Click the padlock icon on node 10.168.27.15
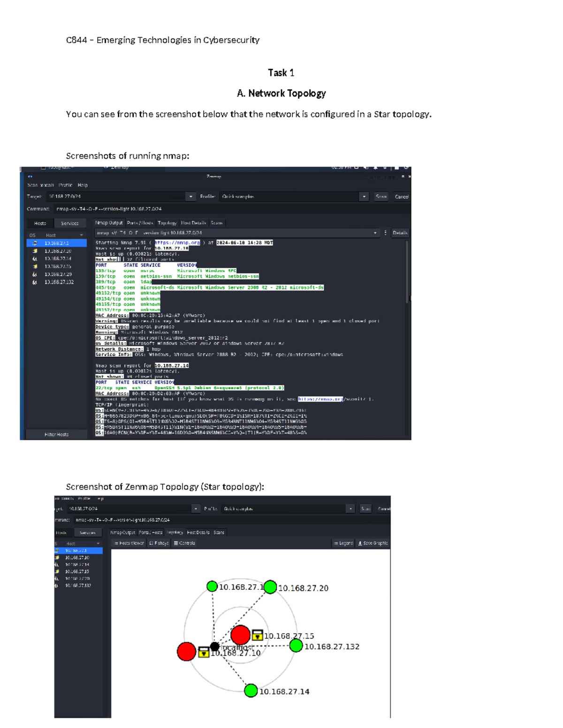 pos(257,636)
